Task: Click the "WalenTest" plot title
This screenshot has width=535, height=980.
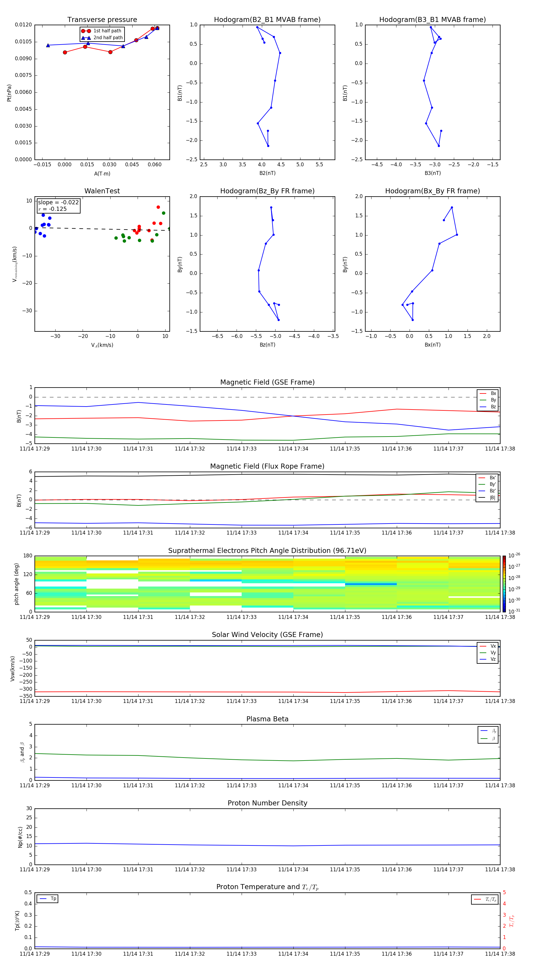Action: pyautogui.click(x=102, y=191)
